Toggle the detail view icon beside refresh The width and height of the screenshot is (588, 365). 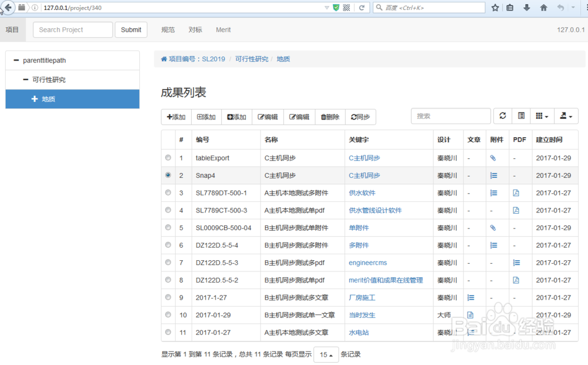click(521, 116)
